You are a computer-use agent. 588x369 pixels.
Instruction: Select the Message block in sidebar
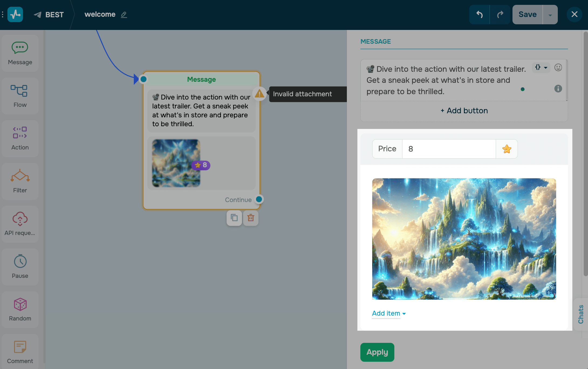point(20,53)
